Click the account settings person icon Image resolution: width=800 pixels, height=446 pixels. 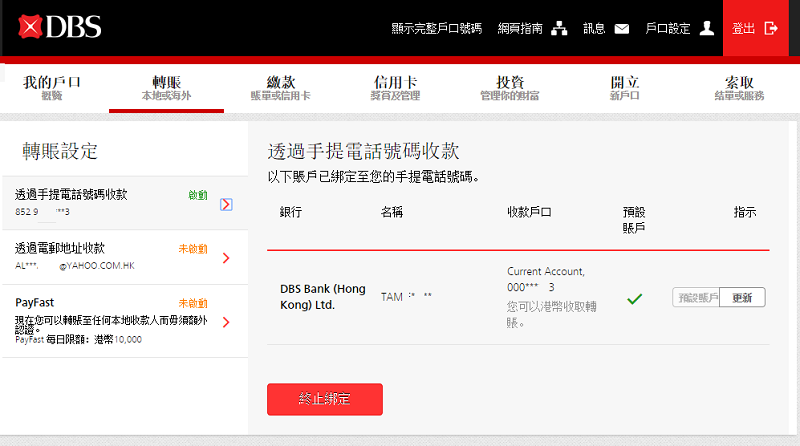[x=707, y=29]
